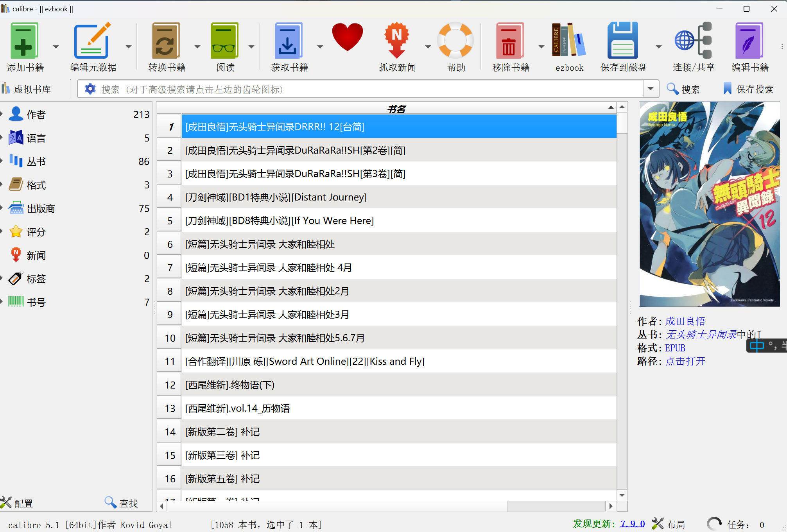The image size is (787, 532).
Task: Click the 搜索 magnifier button
Action: coord(683,89)
